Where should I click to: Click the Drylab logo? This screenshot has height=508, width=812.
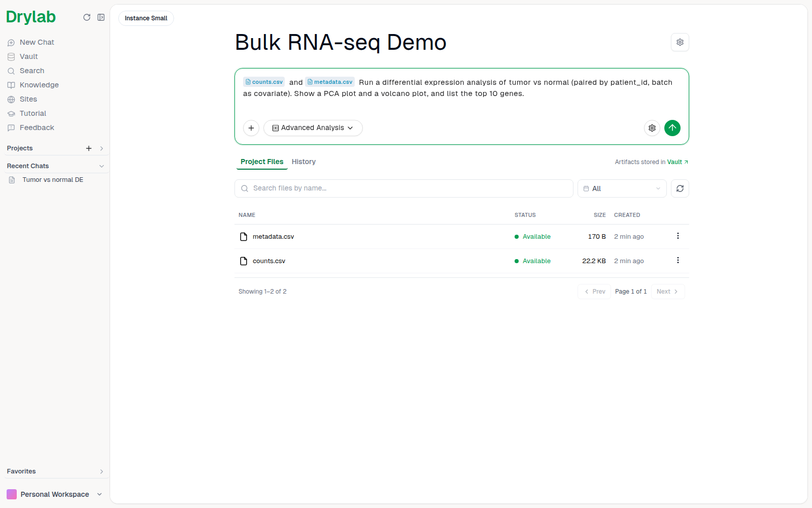pos(30,17)
